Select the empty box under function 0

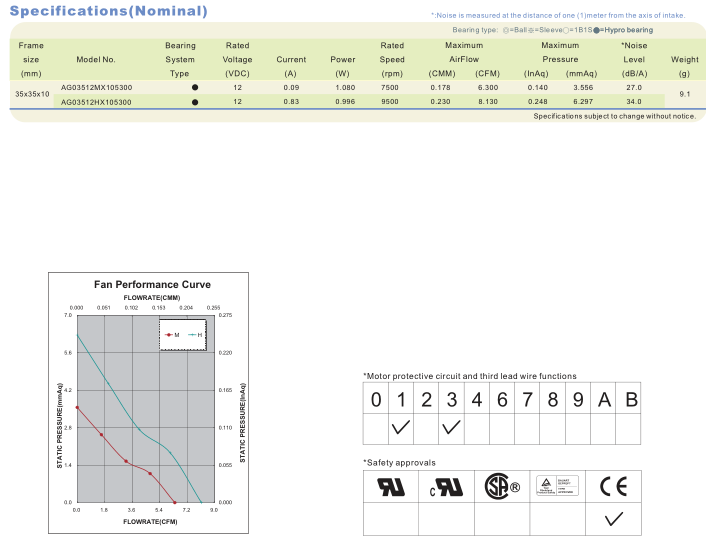(x=376, y=429)
